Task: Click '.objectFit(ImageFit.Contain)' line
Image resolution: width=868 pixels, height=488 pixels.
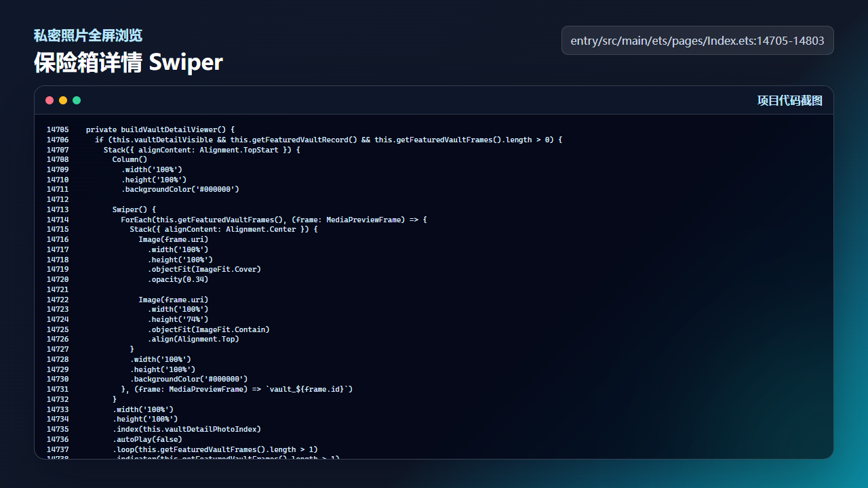Action: [209, 329]
